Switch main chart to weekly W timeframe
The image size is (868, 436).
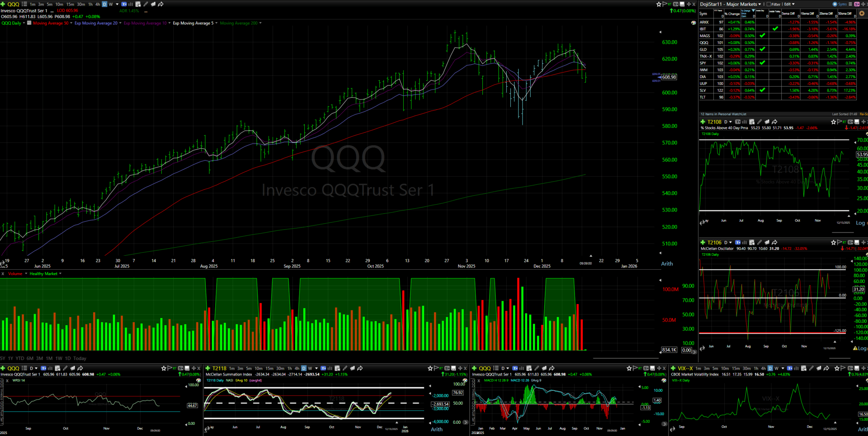tap(111, 4)
